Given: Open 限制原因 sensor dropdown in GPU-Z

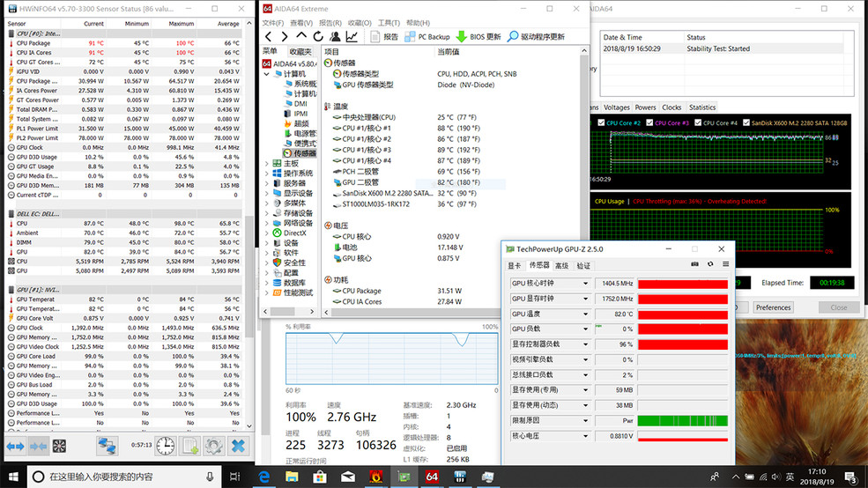Looking at the screenshot, I should 585,420.
